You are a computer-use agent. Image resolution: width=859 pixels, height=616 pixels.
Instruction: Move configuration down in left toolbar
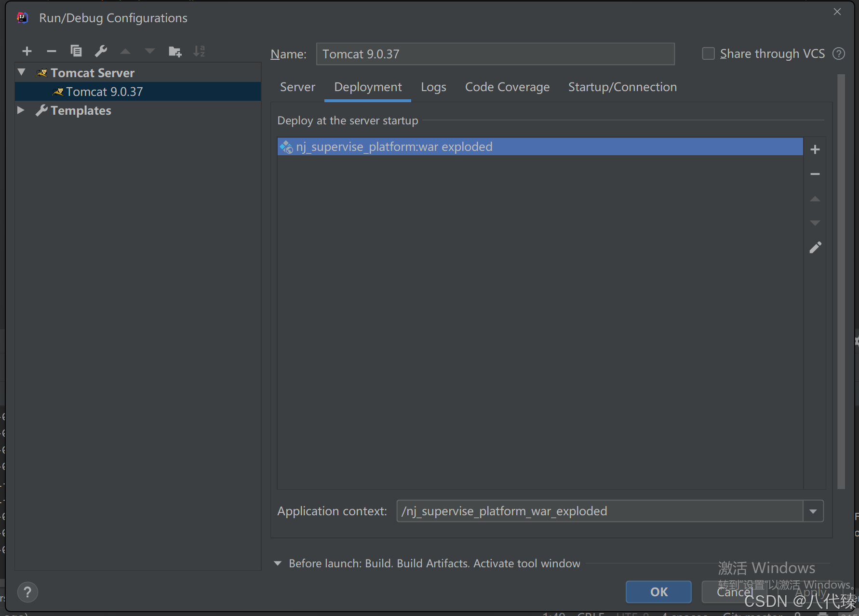(x=150, y=51)
